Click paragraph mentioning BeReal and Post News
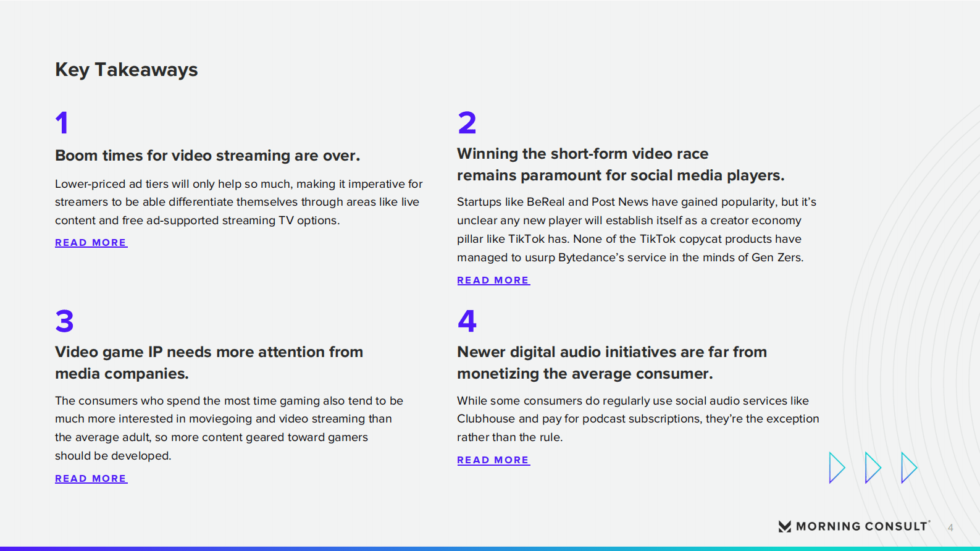The image size is (980, 551). coord(636,230)
